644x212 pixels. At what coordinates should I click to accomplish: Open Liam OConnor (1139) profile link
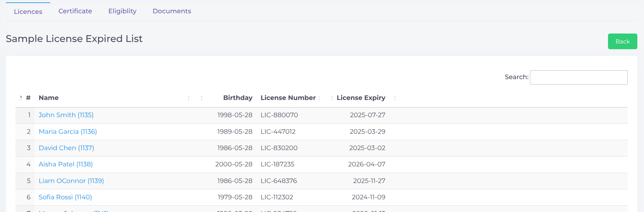point(71,181)
